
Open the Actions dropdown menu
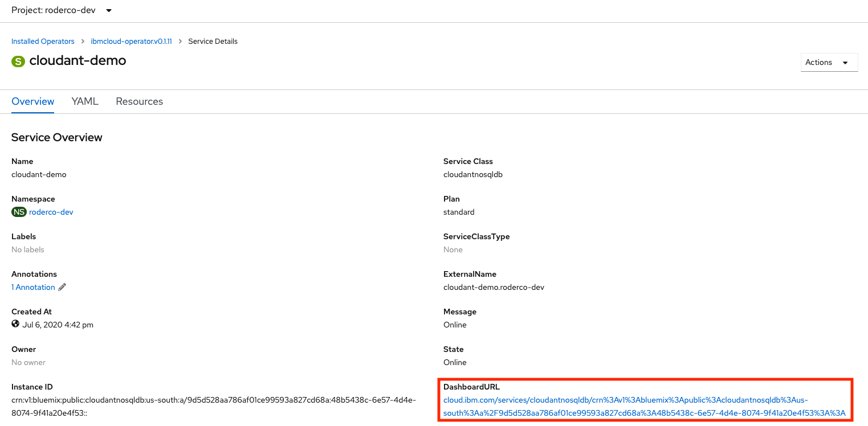829,63
